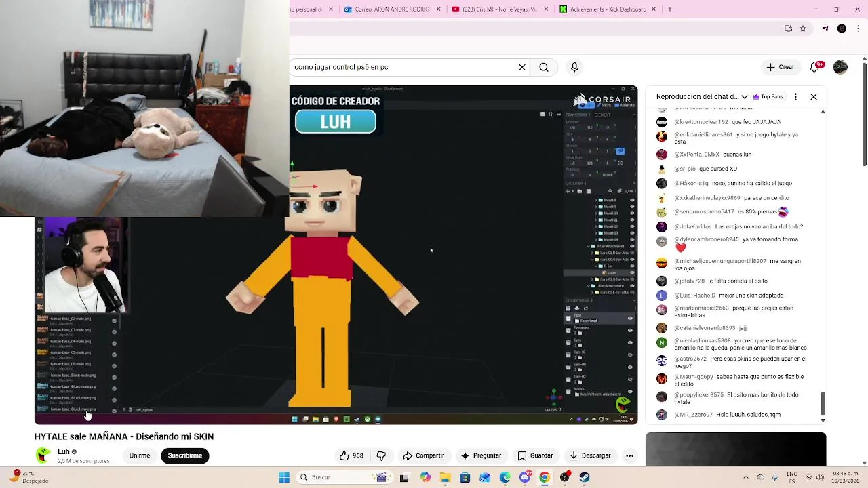This screenshot has width=868, height=488.
Task: Open the Chrome profile avatar
Action: click(842, 28)
